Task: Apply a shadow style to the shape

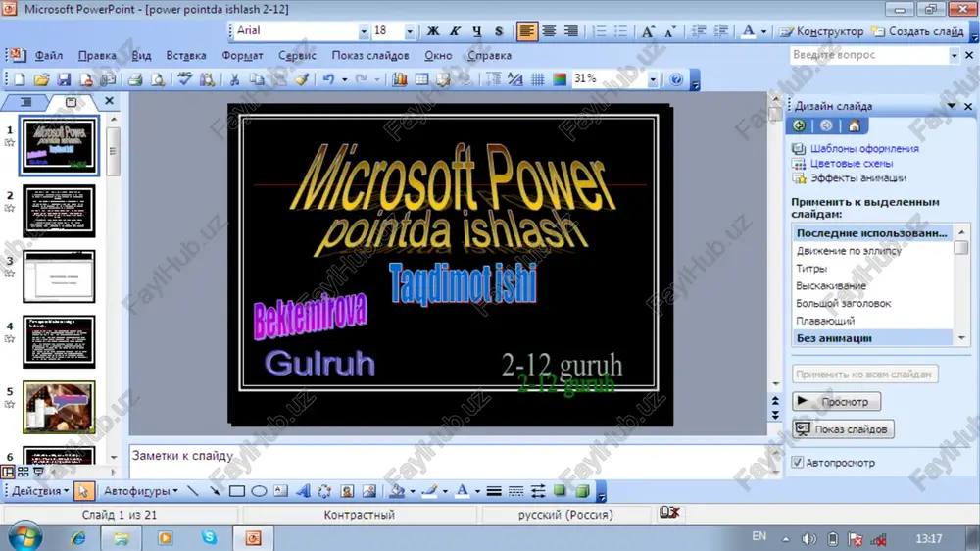Action: pyautogui.click(x=560, y=491)
